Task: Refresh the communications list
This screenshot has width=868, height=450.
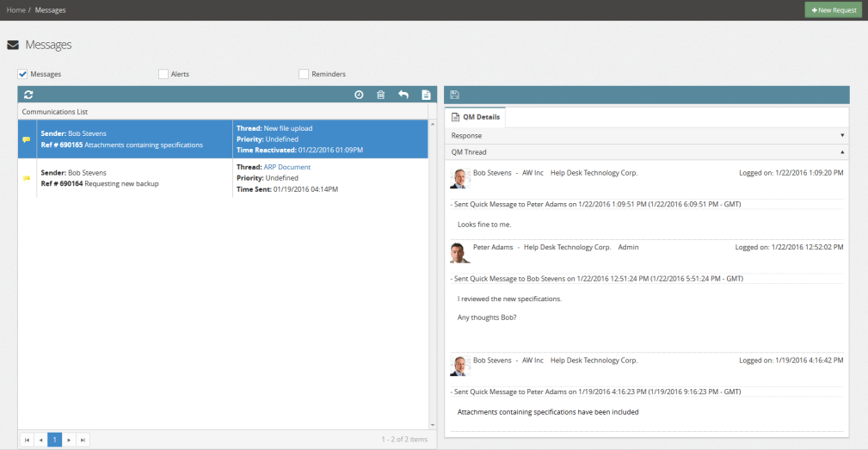Action: [28, 95]
